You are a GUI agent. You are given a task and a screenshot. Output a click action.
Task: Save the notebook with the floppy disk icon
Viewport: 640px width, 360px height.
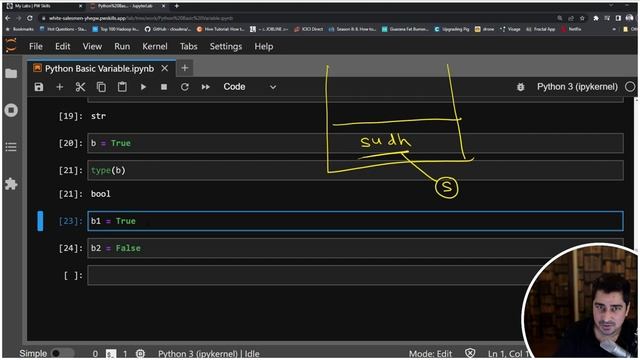tap(39, 87)
